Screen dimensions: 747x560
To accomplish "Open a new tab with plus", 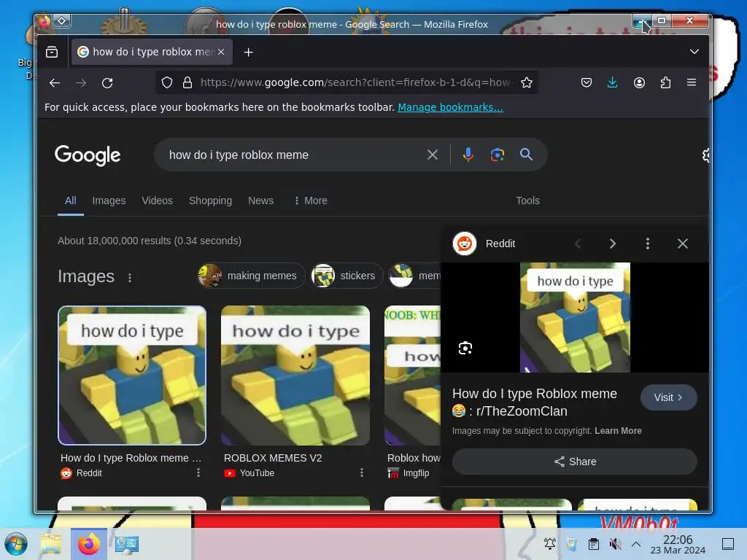I will coord(248,52).
